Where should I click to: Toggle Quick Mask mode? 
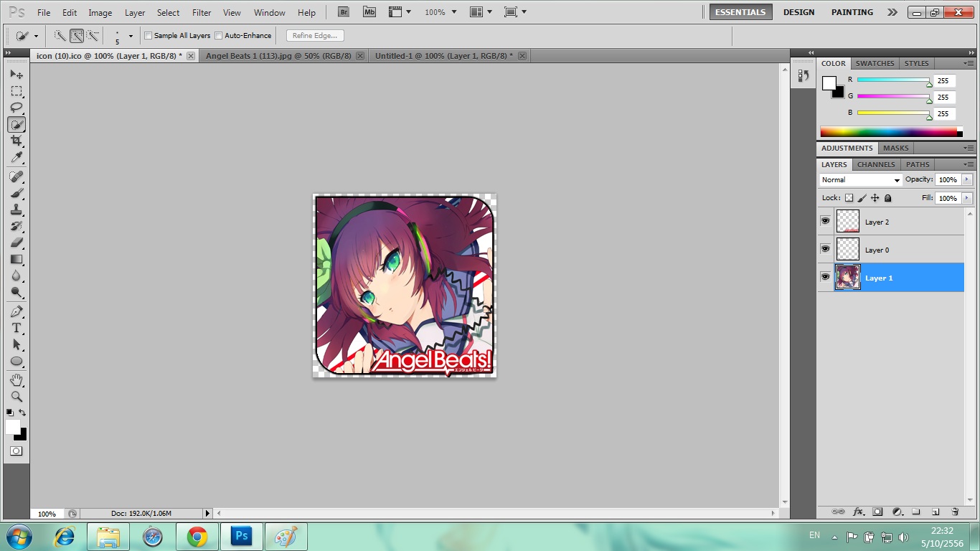tap(17, 451)
